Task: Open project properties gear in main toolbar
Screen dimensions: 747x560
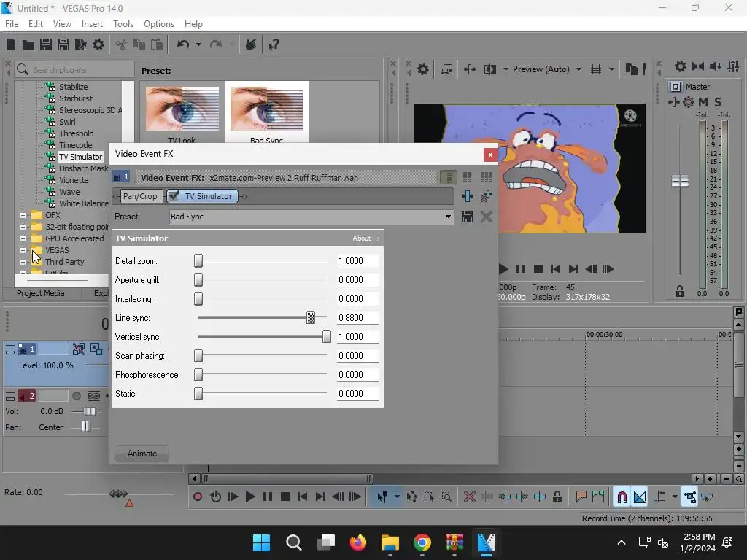Action: coord(98,44)
